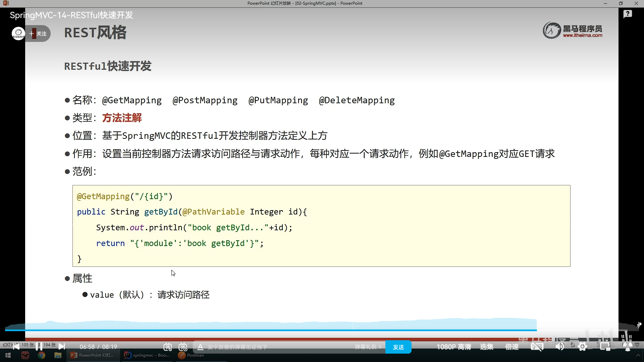Click the danmaku text input field
The width and height of the screenshot is (644, 362).
[275, 347]
